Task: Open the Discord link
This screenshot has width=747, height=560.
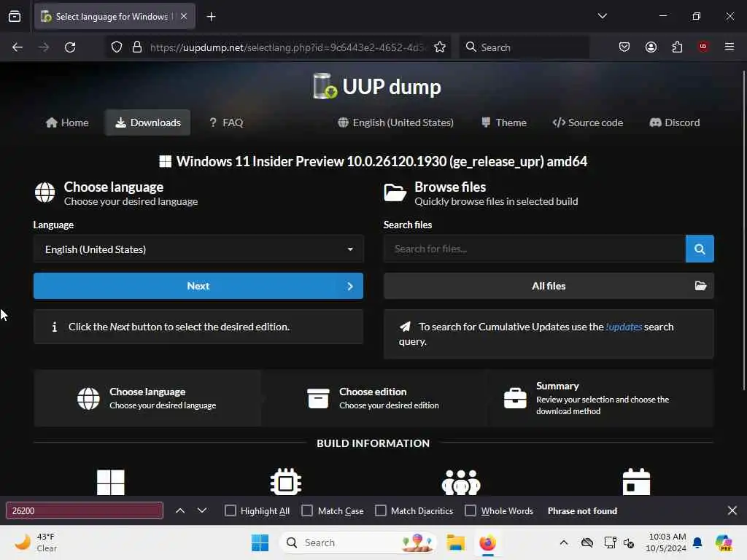Action: click(675, 122)
